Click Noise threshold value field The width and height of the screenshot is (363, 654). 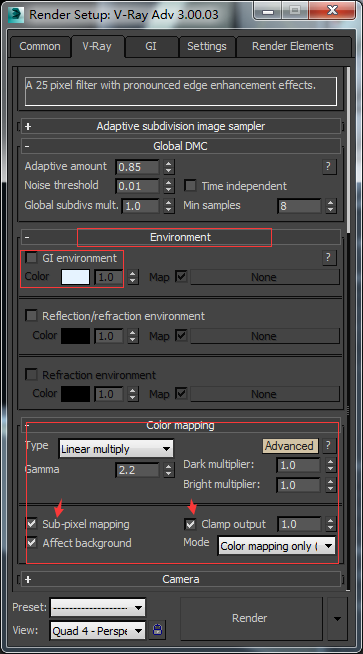coord(137,186)
